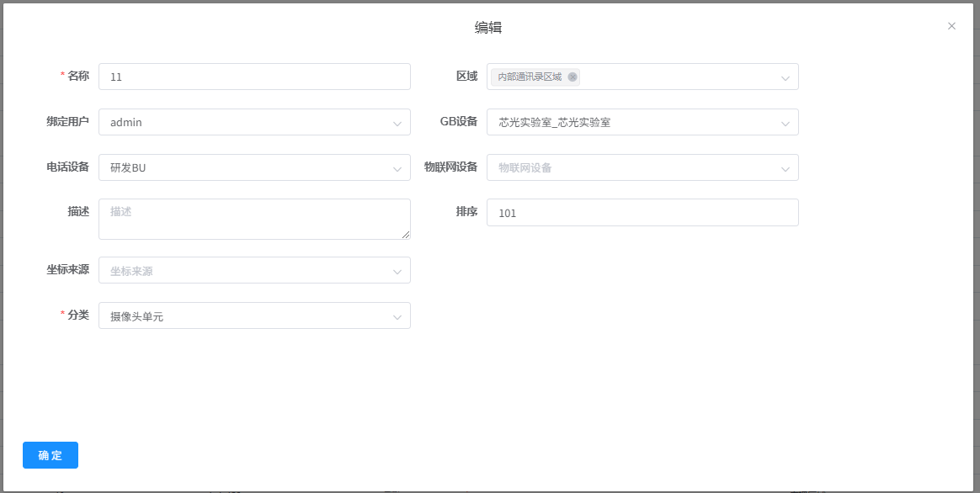Click the chevron arrow in the 区域 field
The image size is (980, 493).
point(785,77)
